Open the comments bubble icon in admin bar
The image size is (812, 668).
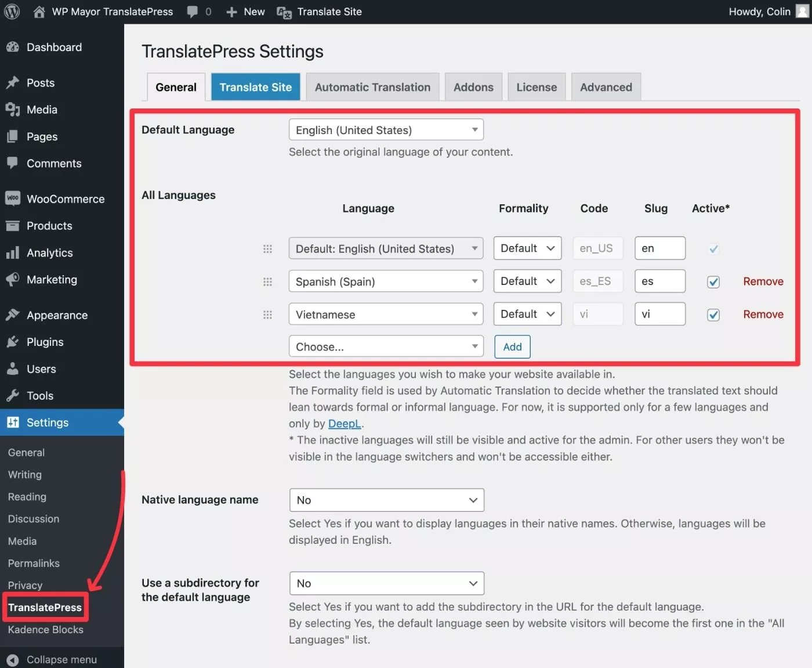(x=193, y=12)
